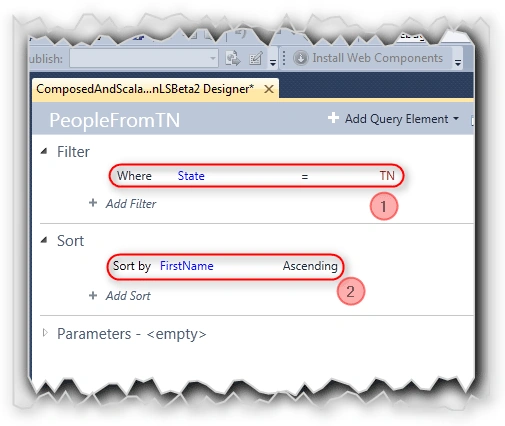Click the TN value in the filter

click(x=387, y=175)
